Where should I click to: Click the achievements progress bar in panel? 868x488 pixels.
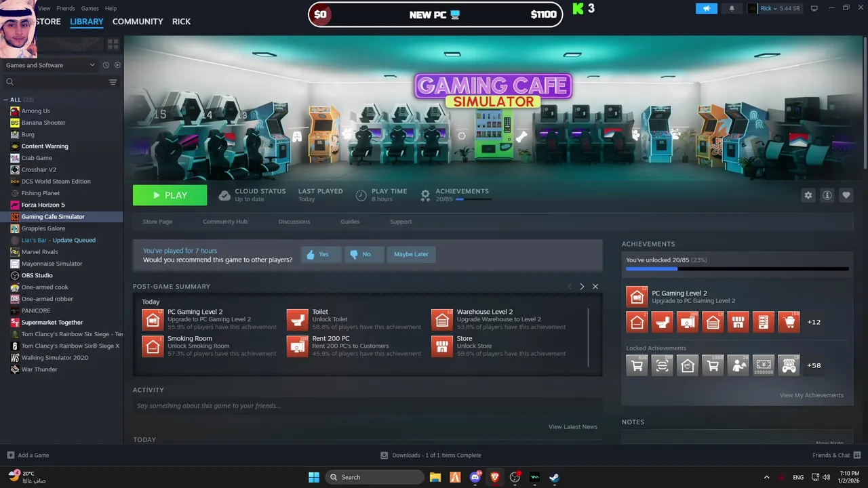point(737,269)
